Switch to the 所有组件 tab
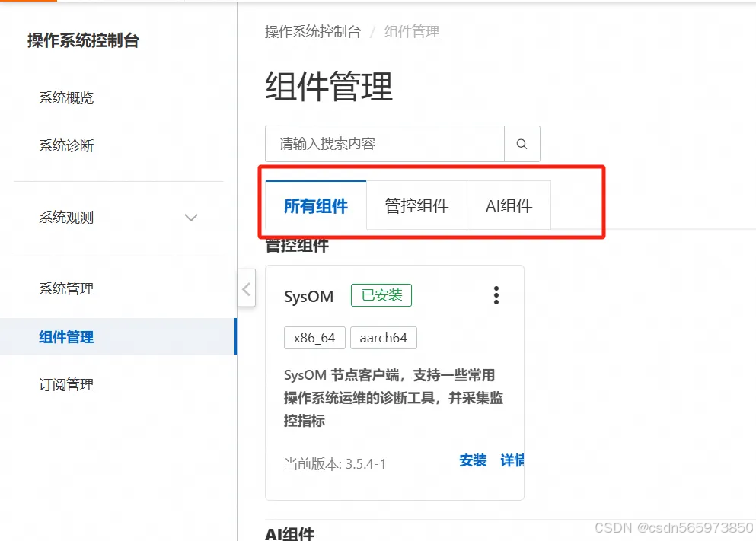 tap(316, 205)
